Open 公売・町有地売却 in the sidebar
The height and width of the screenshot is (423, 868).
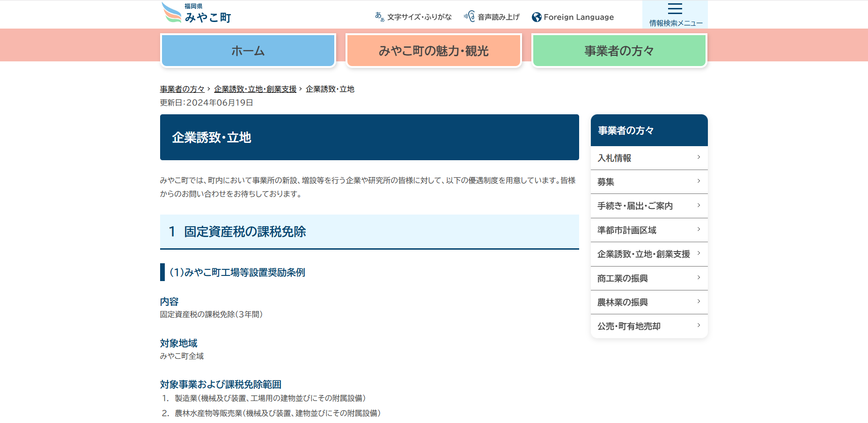(649, 326)
